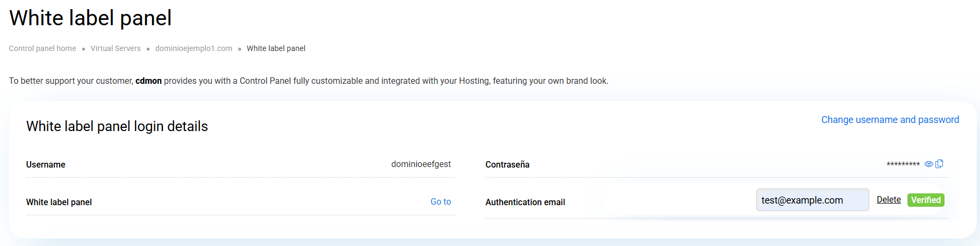Viewport: 980px width, 246px height.
Task: Copy the password using the clipboard icon
Action: (939, 164)
